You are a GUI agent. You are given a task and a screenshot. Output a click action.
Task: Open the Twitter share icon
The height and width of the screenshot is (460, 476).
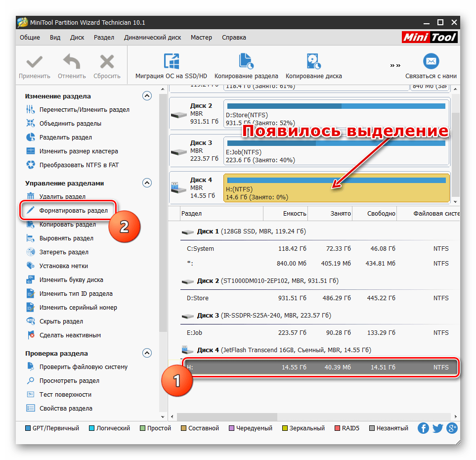click(x=437, y=428)
